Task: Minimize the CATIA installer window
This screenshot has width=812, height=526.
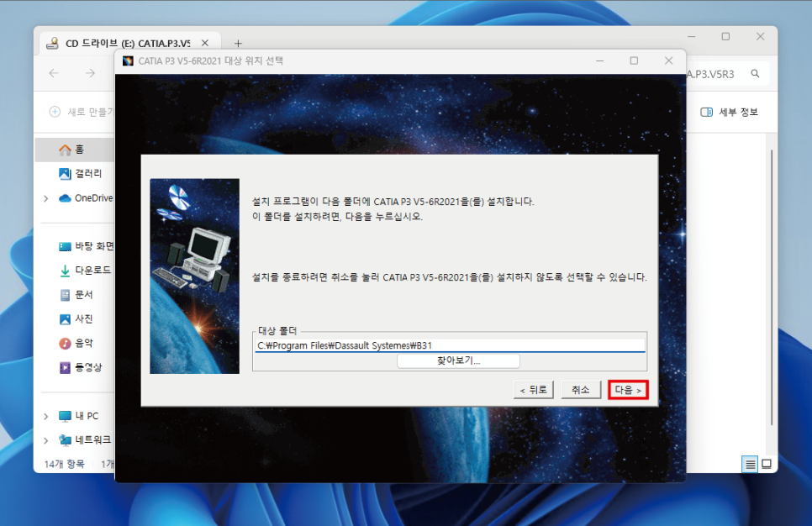Action: 599,61
